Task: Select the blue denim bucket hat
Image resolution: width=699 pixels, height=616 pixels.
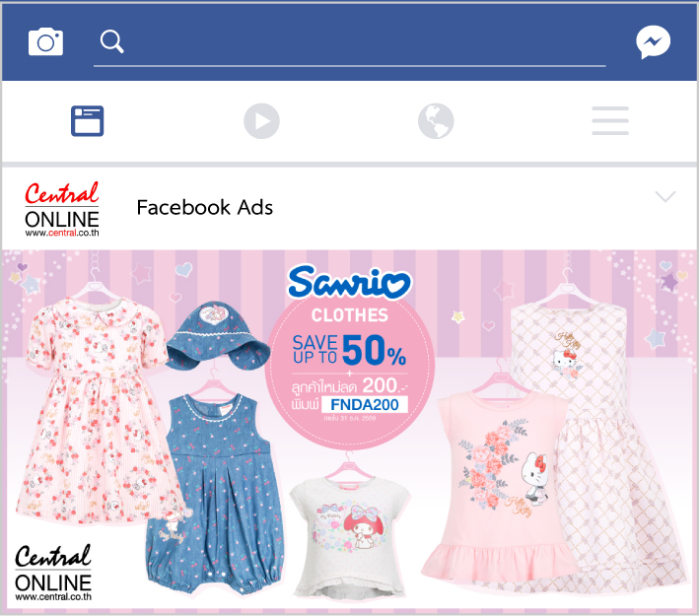Action: tap(218, 336)
